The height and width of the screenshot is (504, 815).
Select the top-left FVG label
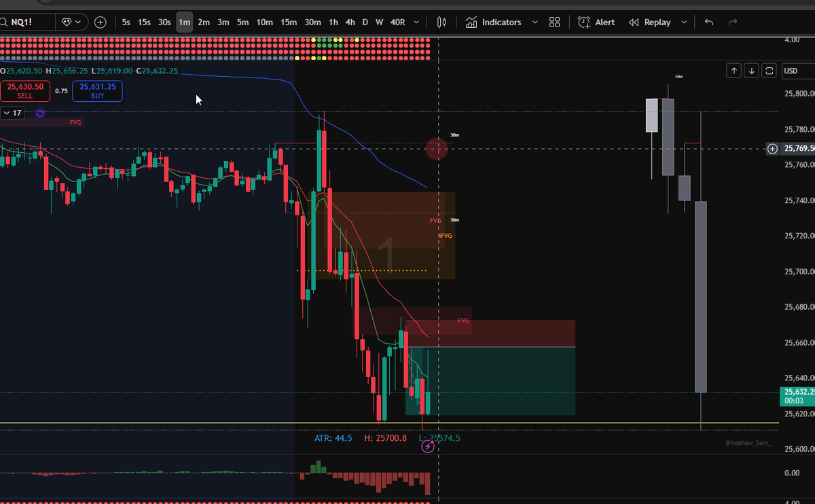75,122
